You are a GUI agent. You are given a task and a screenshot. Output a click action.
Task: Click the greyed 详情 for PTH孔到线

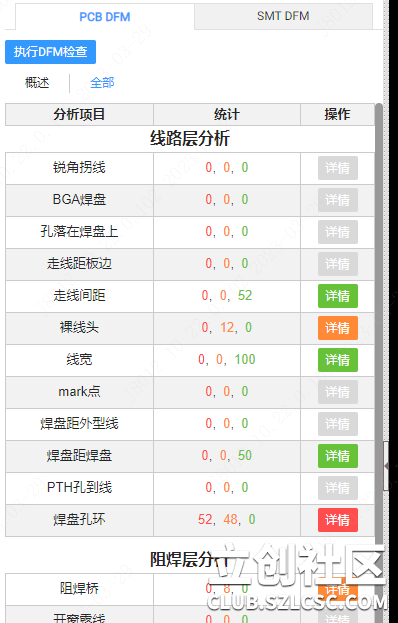tap(338, 488)
